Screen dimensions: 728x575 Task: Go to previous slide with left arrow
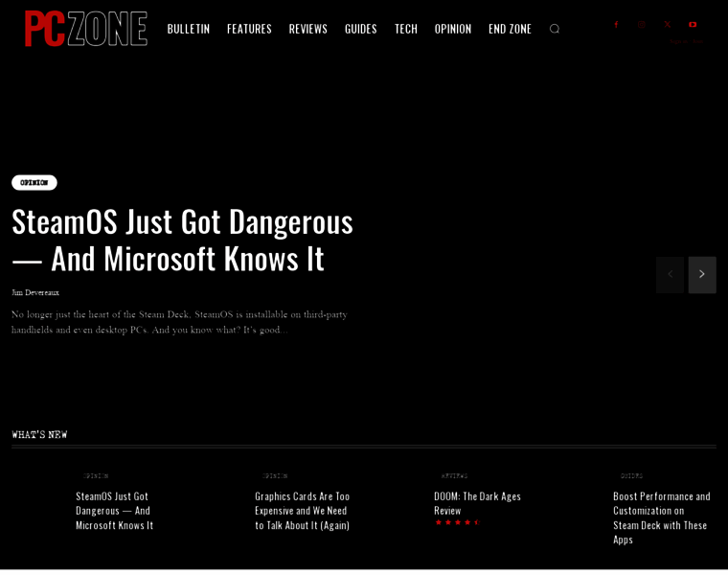[670, 274]
